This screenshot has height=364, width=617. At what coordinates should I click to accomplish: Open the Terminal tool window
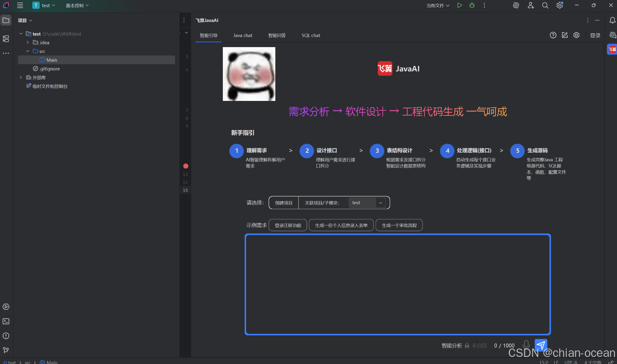(x=6, y=321)
